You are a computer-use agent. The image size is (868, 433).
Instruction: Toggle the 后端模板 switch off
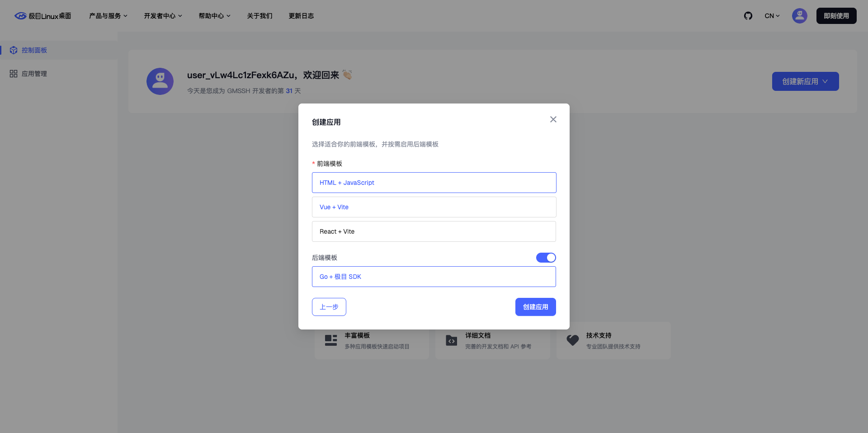(x=546, y=258)
